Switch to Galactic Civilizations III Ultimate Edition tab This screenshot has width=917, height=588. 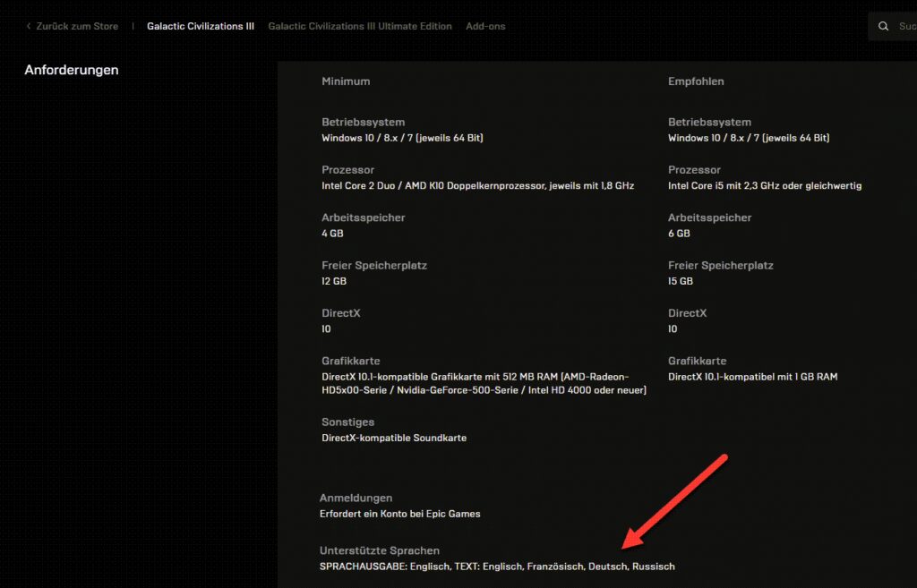tap(360, 26)
